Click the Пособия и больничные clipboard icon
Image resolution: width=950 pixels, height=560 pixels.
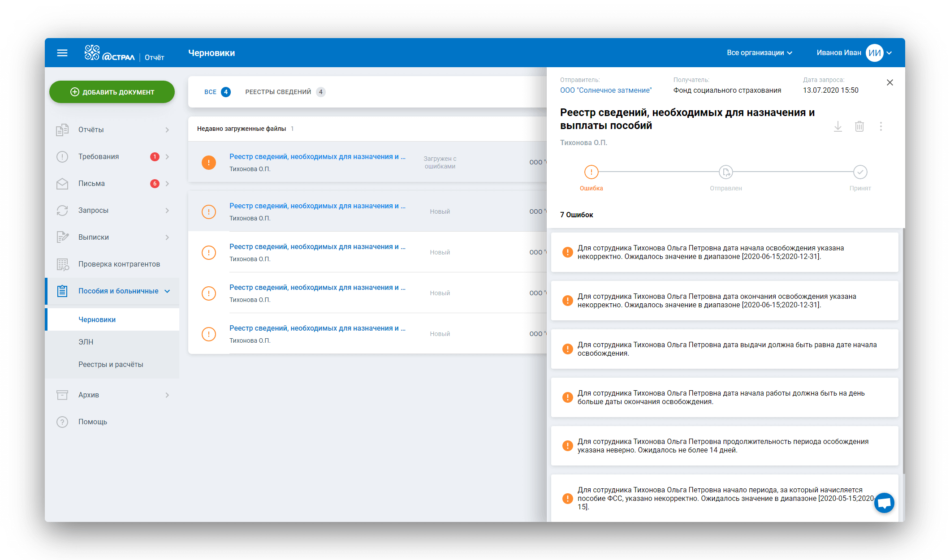point(62,291)
